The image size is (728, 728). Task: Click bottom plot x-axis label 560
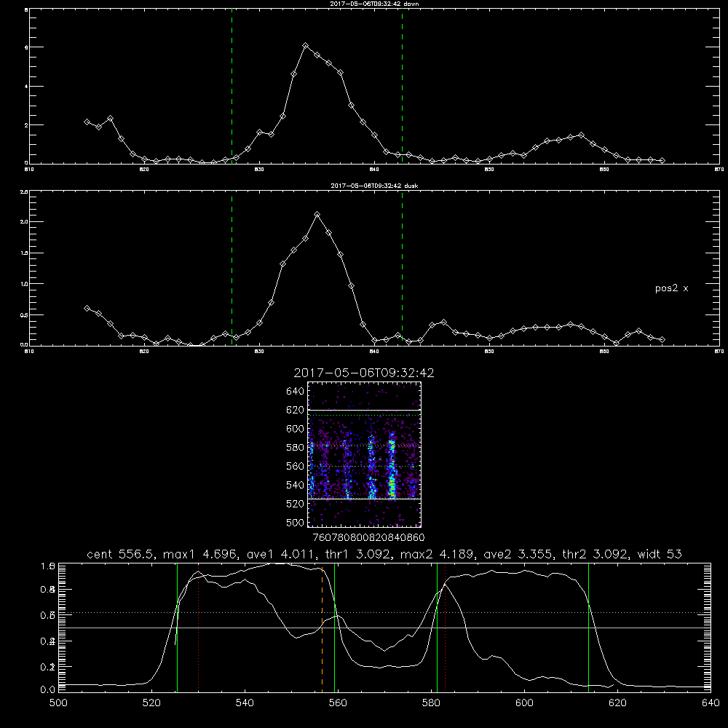[x=338, y=703]
